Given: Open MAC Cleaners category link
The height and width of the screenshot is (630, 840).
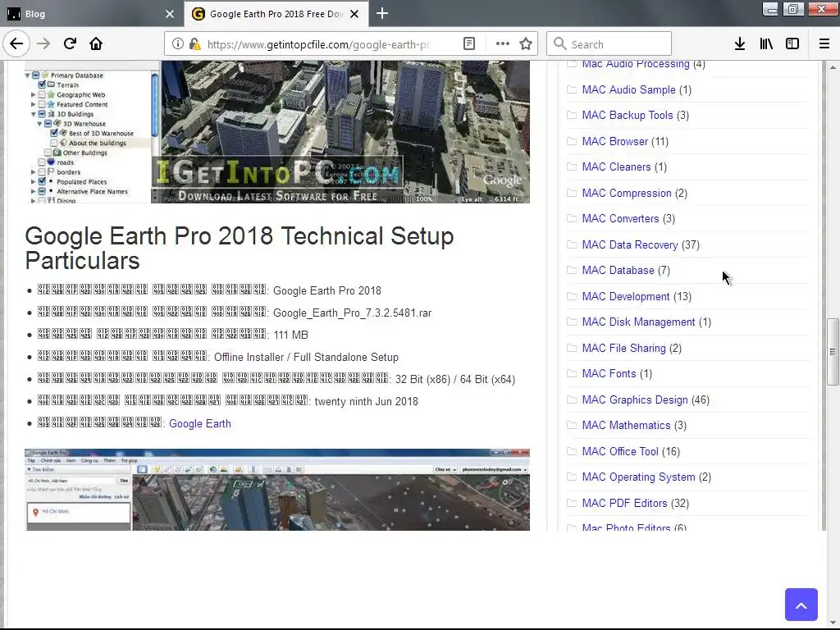Looking at the screenshot, I should 616,167.
